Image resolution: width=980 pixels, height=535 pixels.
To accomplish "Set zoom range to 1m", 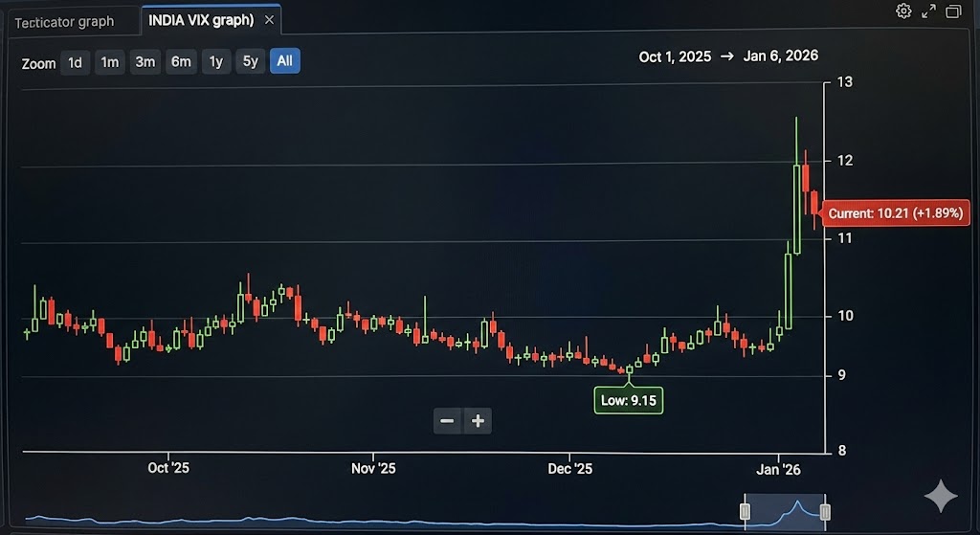I will pyautogui.click(x=110, y=62).
